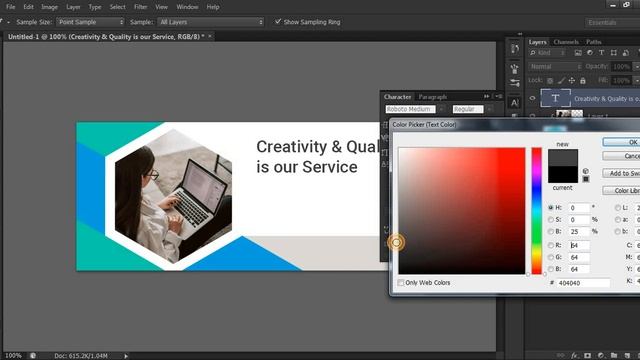Click the web-safe color cube warning icon
This screenshot has width=640, height=360.
pos(586,171)
